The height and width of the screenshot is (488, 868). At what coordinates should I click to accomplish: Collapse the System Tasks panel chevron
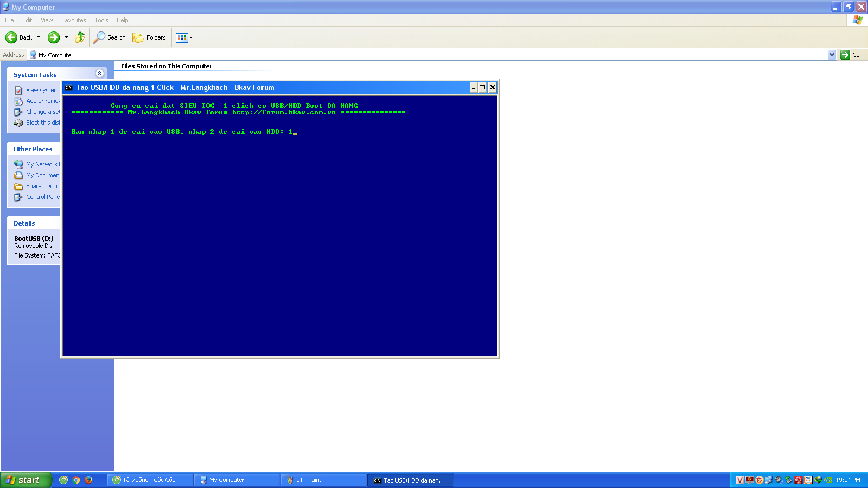(x=99, y=74)
